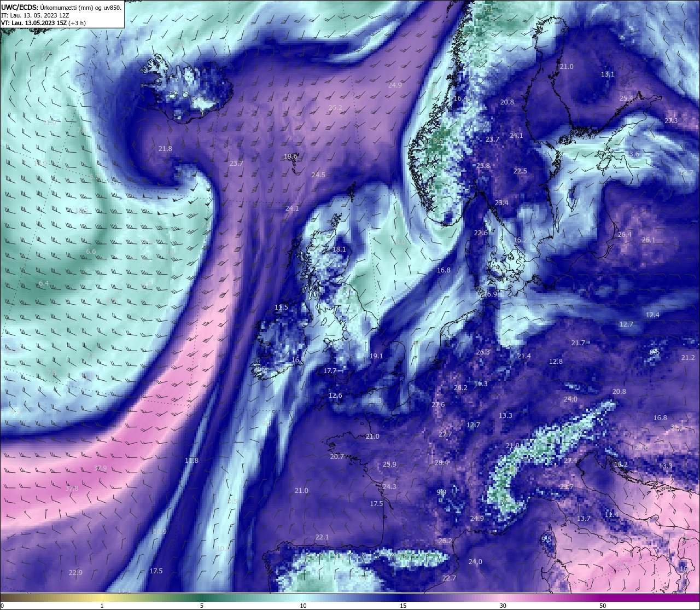Click the 21.8 value south of Iceland
Screen dimensions: 700x610
[x=165, y=149]
